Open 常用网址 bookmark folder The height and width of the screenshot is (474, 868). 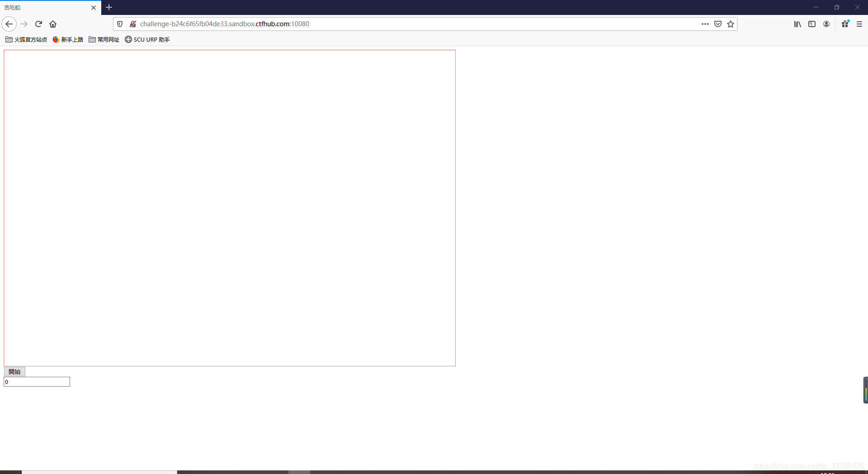[x=104, y=40]
